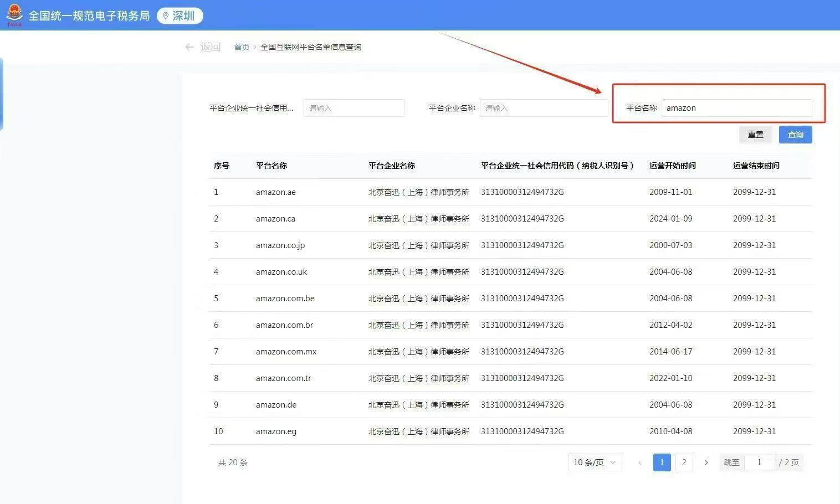The width and height of the screenshot is (840, 504).
Task: Select the amazon.de platform name cell
Action: 276,405
